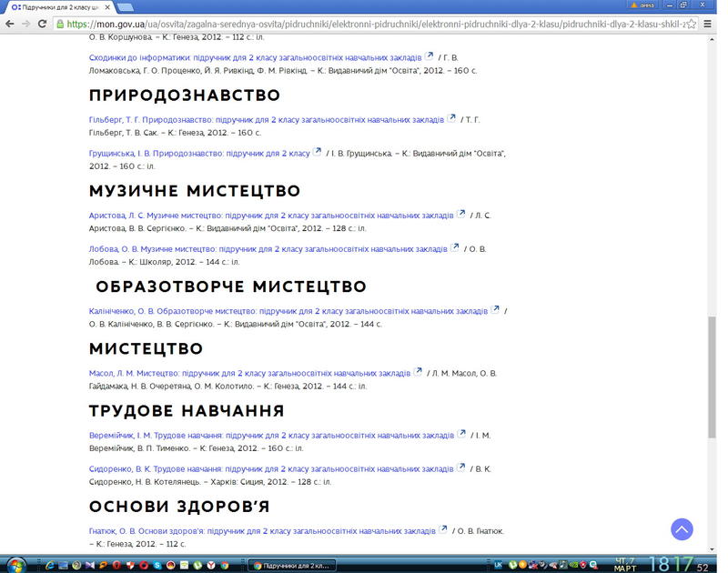Viewport: 728px width, 573px height.
Task: Click external-link icon after Сходинки до інформатики
Action: 430,55
